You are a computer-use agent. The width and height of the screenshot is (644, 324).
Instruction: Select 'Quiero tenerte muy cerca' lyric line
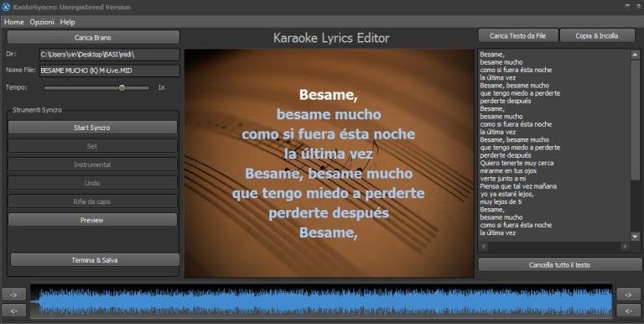pos(517,163)
